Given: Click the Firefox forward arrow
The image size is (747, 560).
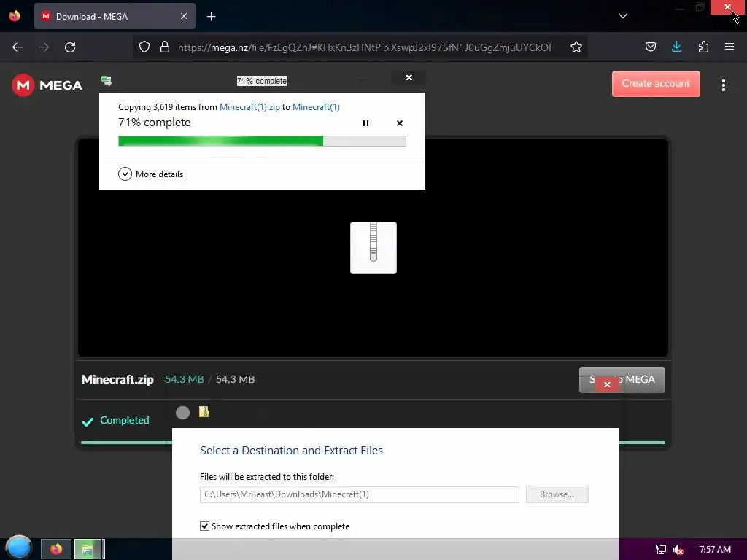Looking at the screenshot, I should [x=44, y=47].
